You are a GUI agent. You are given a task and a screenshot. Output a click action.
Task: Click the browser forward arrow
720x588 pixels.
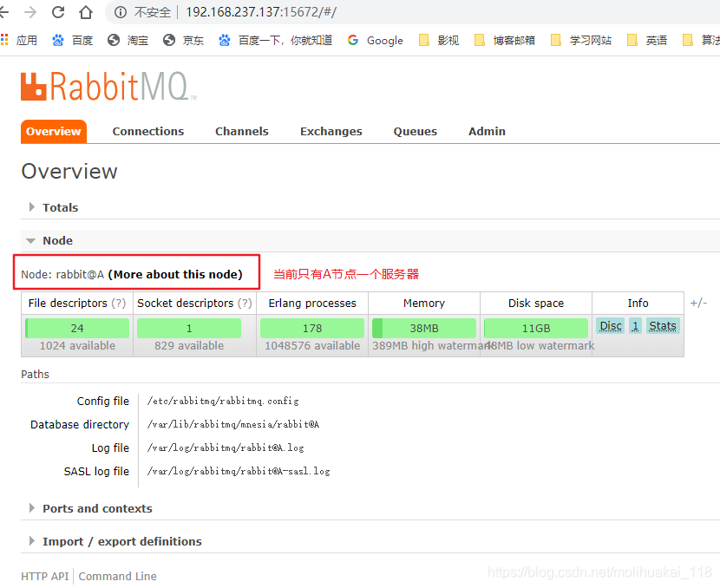[30, 12]
